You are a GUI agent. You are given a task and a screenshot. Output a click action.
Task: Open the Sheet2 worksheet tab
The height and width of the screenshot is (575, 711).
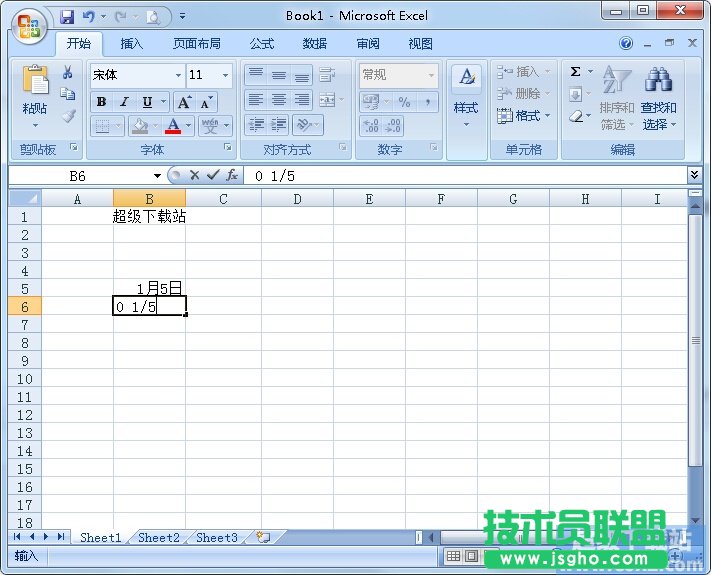[159, 537]
